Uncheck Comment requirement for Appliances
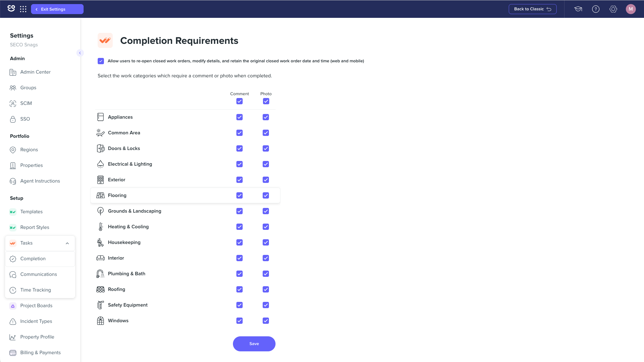Viewport: 644px width, 362px height. click(240, 117)
